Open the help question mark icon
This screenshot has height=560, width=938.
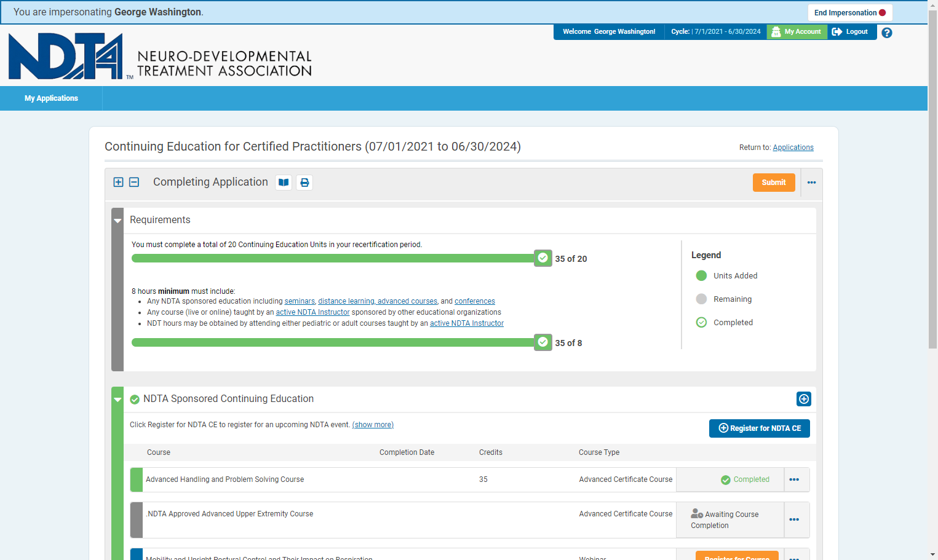(887, 33)
